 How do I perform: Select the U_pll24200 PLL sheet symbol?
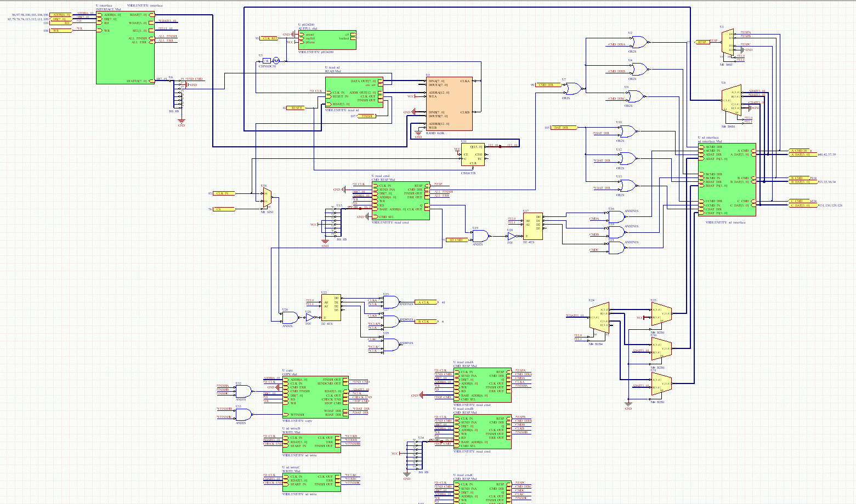327,40
